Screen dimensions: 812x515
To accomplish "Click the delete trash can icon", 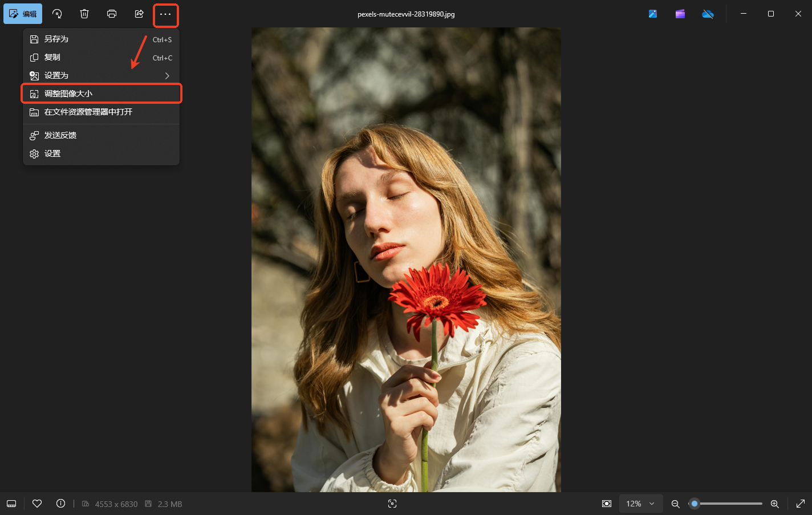I will coord(84,14).
